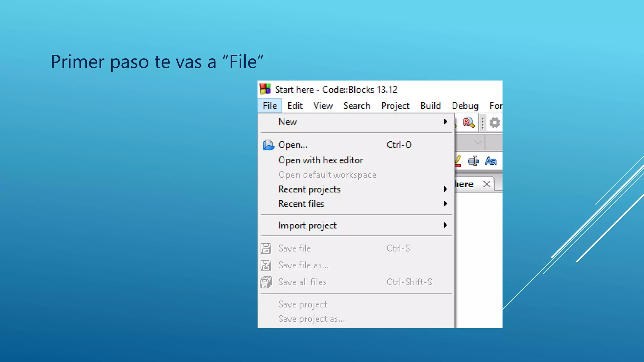Click the toolbar drag-handle dots
The height and width of the screenshot is (362, 644).
[483, 123]
